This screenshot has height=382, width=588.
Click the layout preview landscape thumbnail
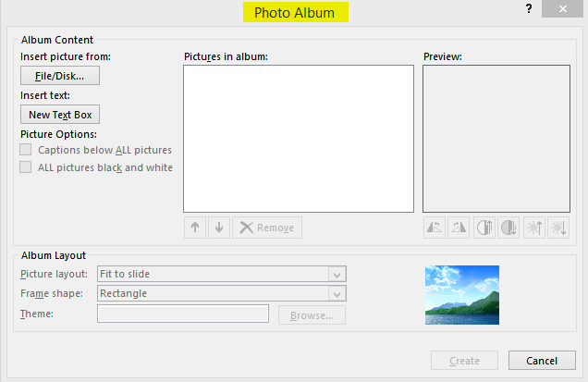461,295
